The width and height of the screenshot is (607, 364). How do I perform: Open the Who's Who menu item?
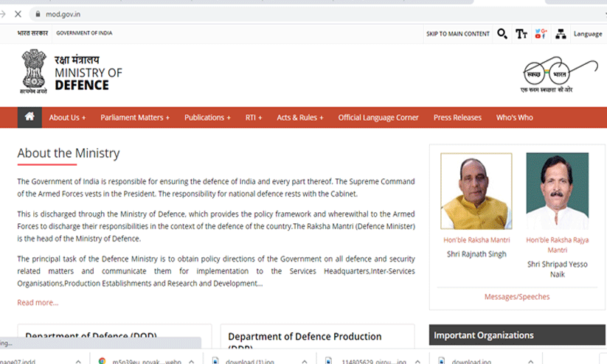(514, 118)
